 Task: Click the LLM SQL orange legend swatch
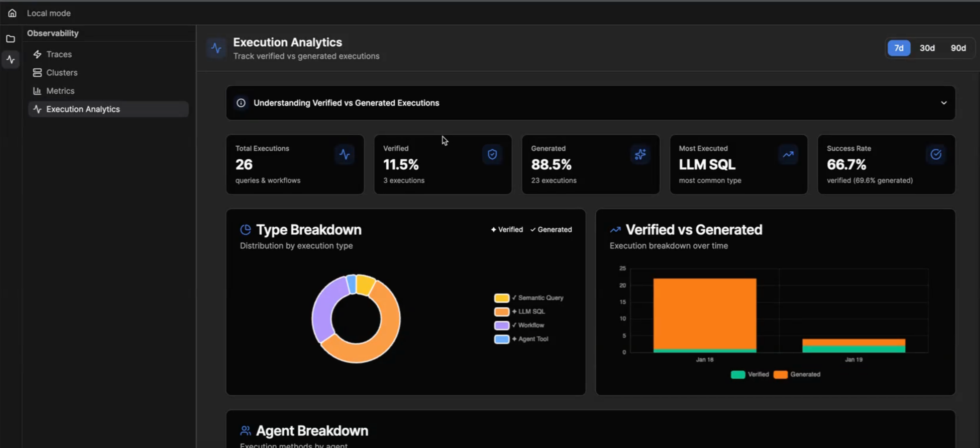coord(502,311)
